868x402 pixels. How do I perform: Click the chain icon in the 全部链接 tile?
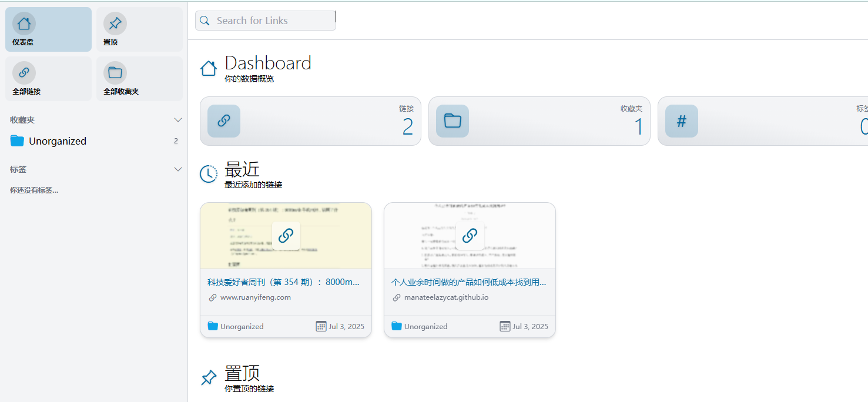pyautogui.click(x=24, y=73)
